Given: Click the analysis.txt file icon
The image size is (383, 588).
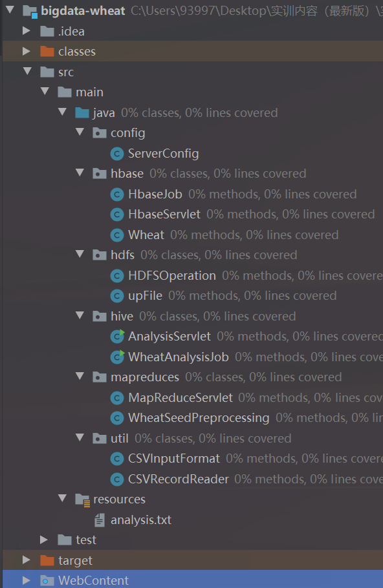Looking at the screenshot, I should click(x=100, y=520).
